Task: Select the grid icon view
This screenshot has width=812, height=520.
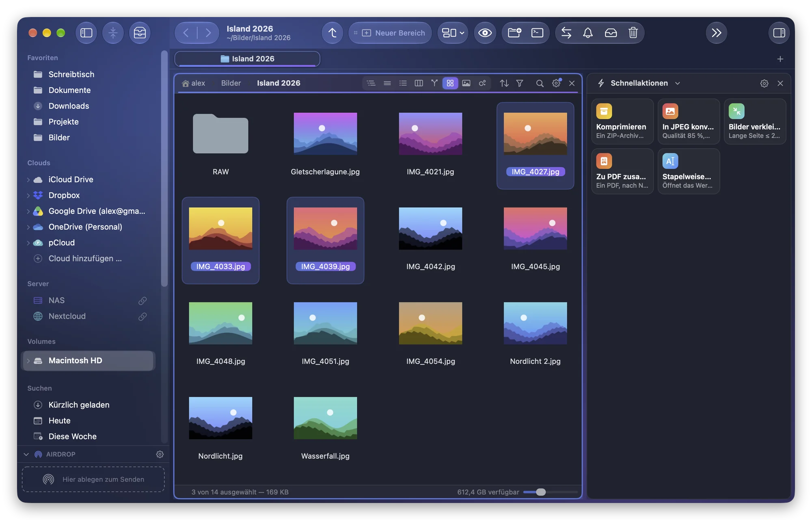Action: (450, 83)
